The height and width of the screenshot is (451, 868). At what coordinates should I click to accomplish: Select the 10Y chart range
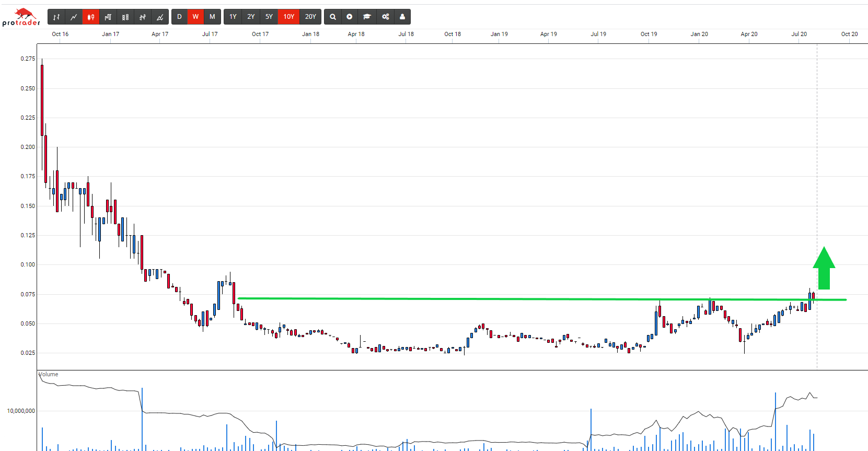(289, 17)
